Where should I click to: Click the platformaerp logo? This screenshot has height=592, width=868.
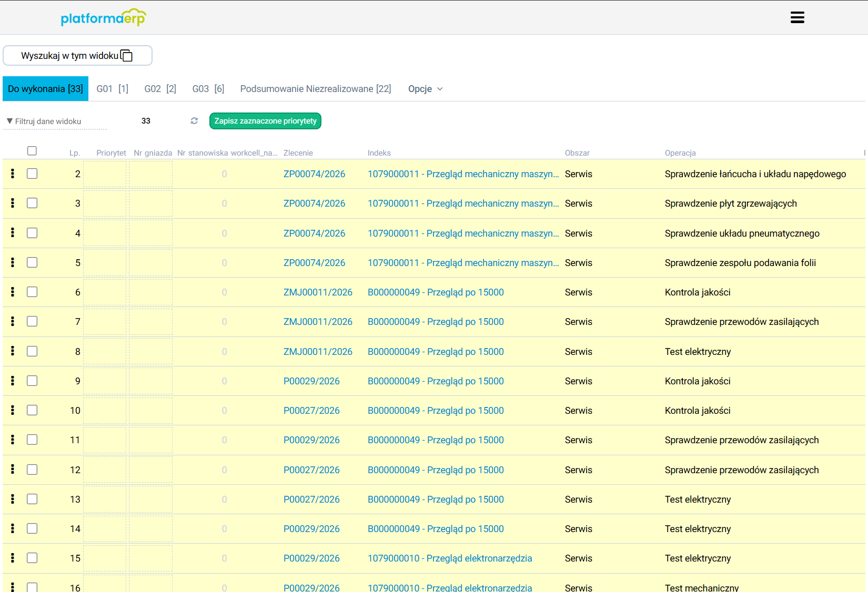[x=103, y=17]
